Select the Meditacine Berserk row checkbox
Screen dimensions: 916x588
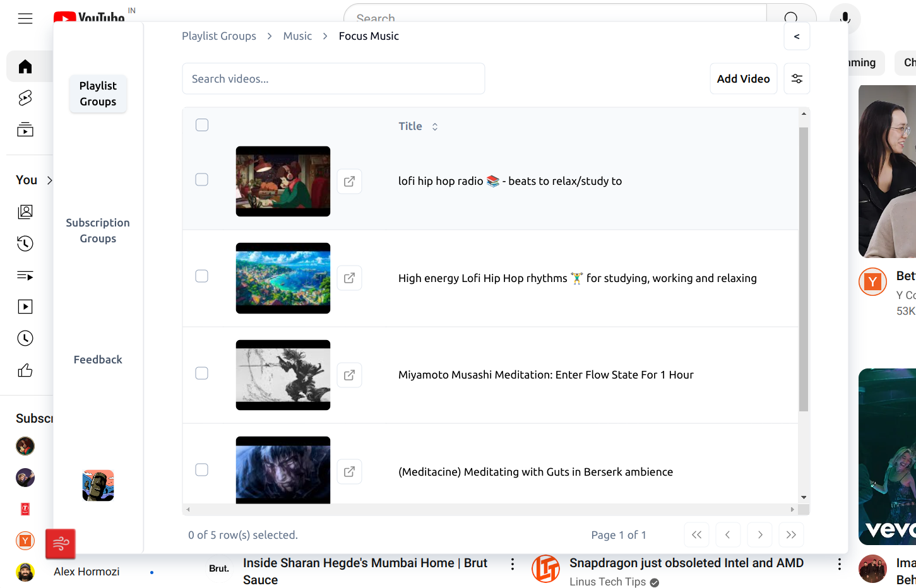pos(202,470)
